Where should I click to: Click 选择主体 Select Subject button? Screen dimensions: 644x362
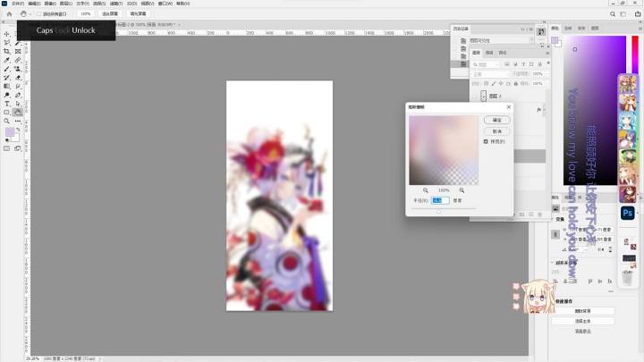tap(582, 321)
